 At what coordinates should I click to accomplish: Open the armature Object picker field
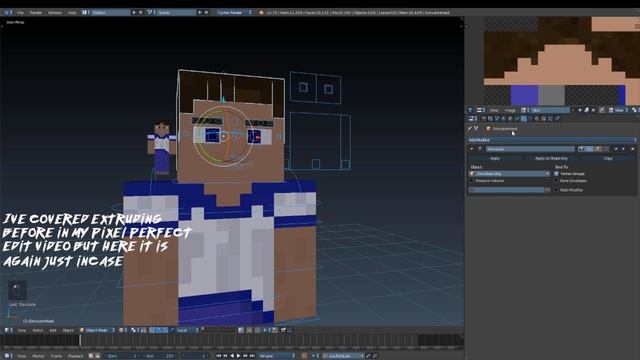[x=509, y=173]
